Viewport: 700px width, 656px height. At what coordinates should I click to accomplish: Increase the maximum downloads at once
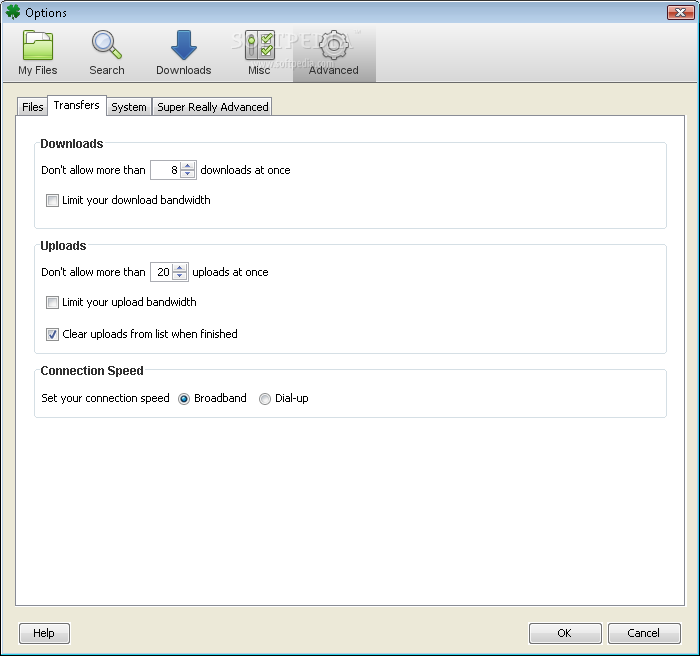click(x=188, y=166)
